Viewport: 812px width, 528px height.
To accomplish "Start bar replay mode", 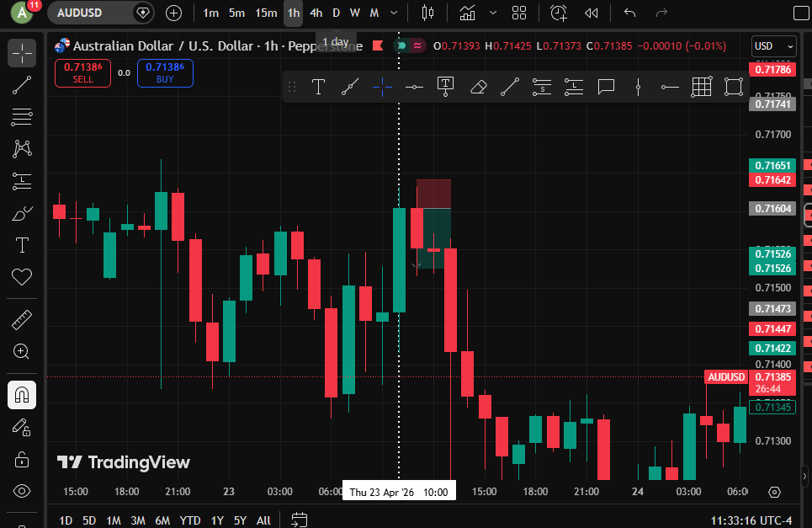I will pyautogui.click(x=591, y=13).
